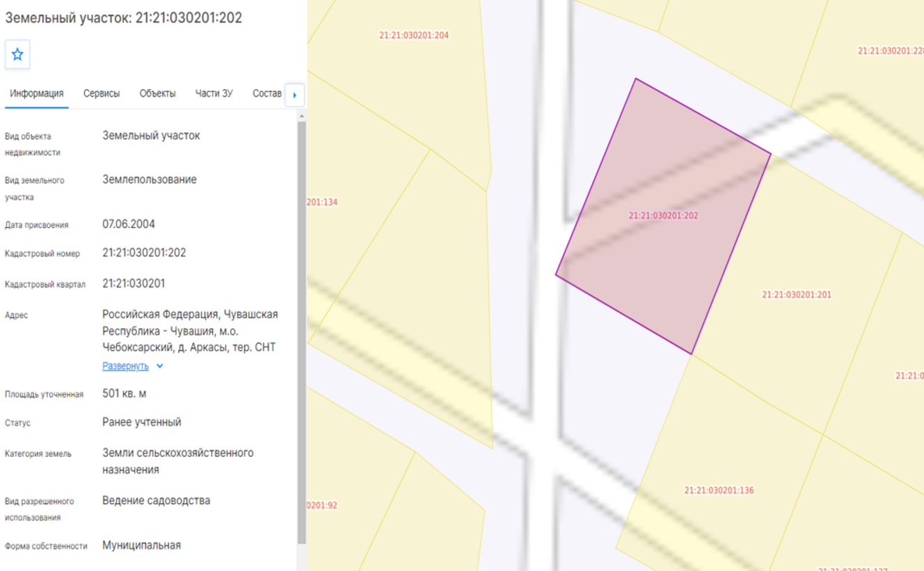Click cadastral quarter value 21:21:030201
The height and width of the screenshot is (571, 924).
pos(134,283)
